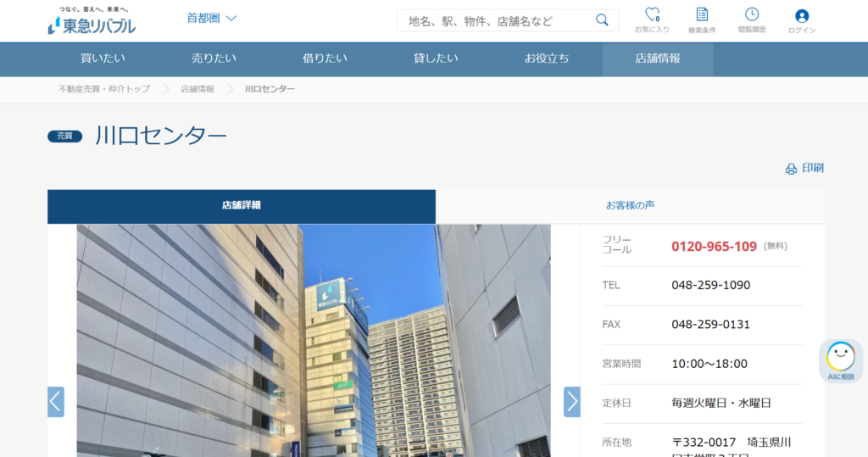
Task: Click business hours 10:00～18:00
Action: click(x=709, y=364)
